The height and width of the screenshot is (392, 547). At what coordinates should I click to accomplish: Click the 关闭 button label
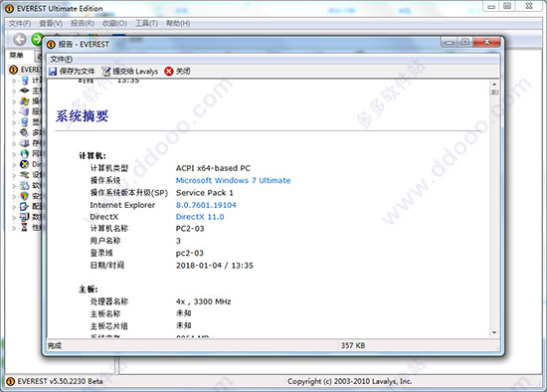click(x=183, y=72)
